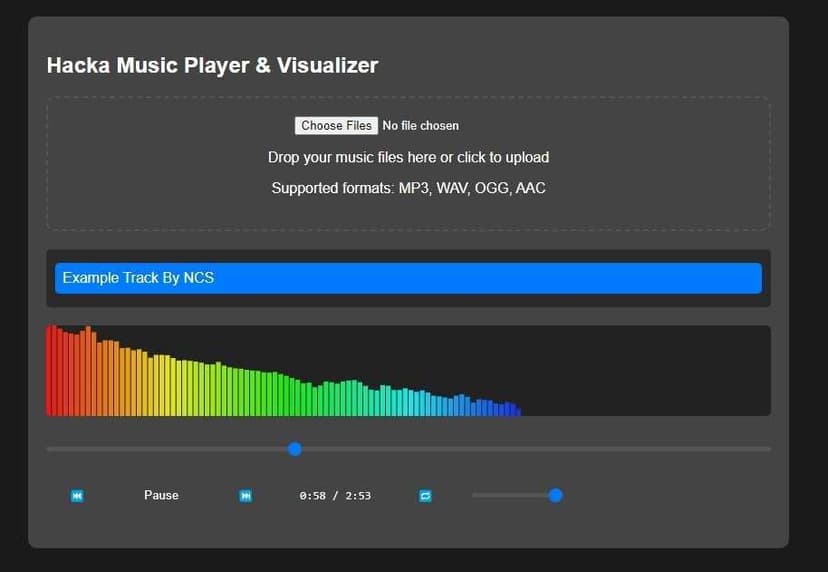This screenshot has height=572, width=828.
Task: Click the seek bar's blue handle
Action: 295,449
